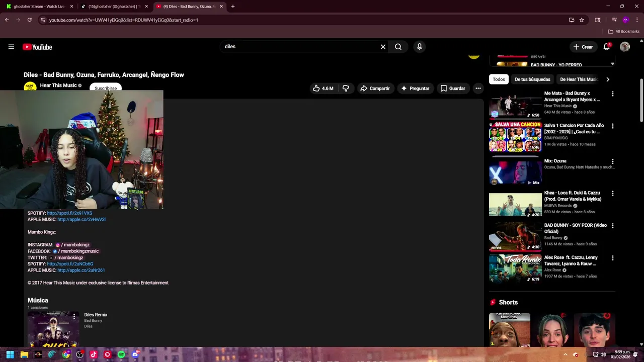The image size is (644, 362).
Task: Install app using address bar install icon
Action: tap(572, 20)
